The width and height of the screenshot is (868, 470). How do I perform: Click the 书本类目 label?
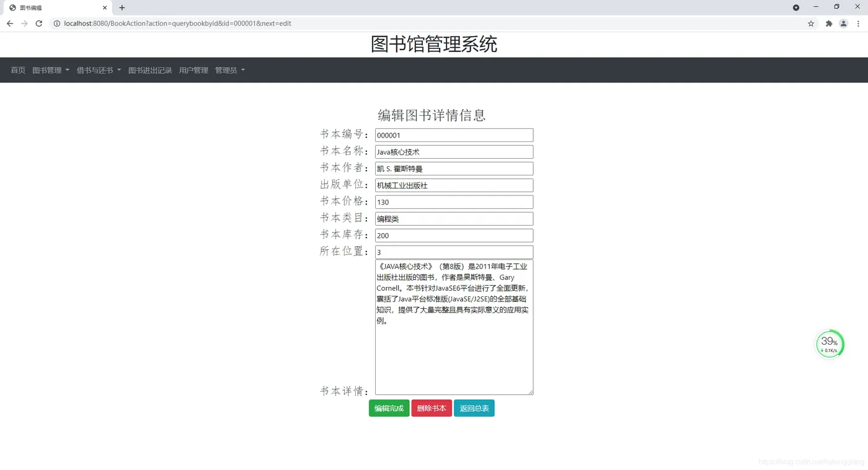coord(345,218)
